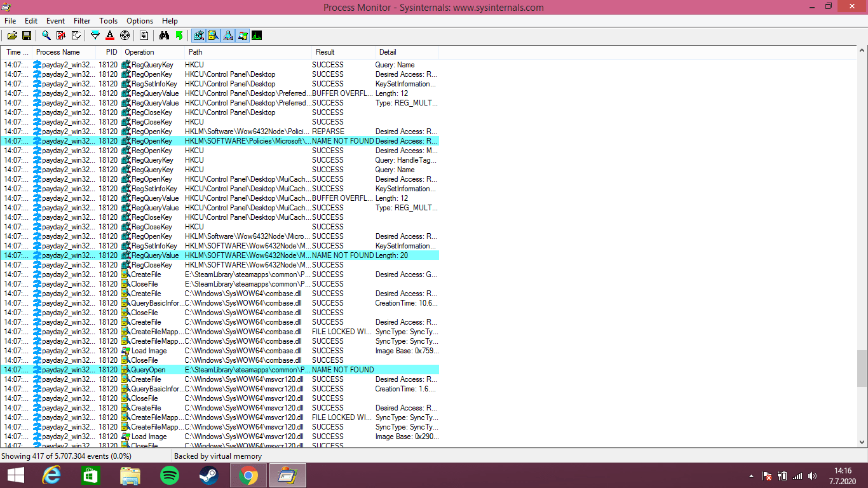Save events using the floppy disk icon
The width and height of the screenshot is (868, 488).
(27, 36)
